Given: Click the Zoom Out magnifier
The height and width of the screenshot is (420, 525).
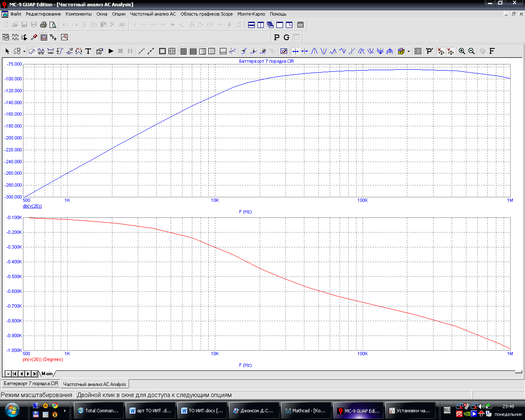Looking at the screenshot, I should pos(471,51).
